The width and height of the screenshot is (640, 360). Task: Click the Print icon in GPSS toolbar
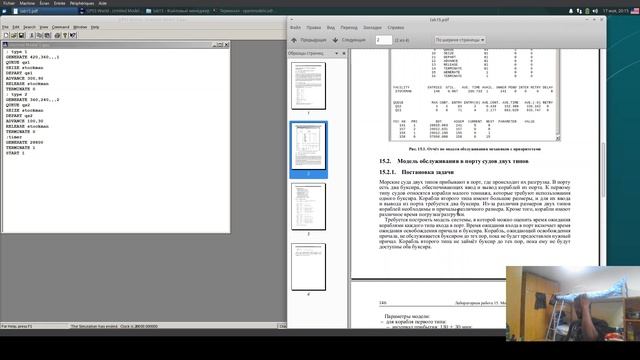57,36
